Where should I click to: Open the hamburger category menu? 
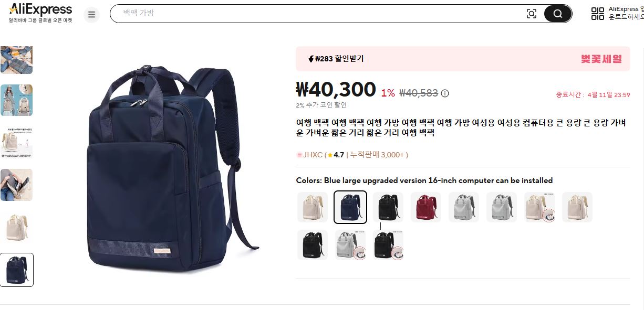point(91,15)
